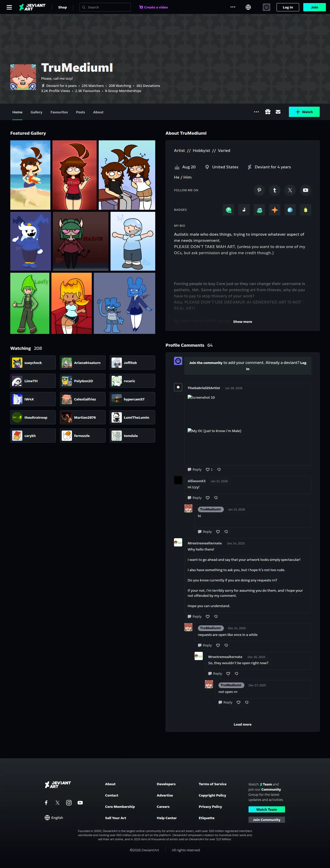Screen dimensions: 330x868
Task: Reply to Mrextremealternate's 'Why hello there' comment
Action: coord(195,616)
